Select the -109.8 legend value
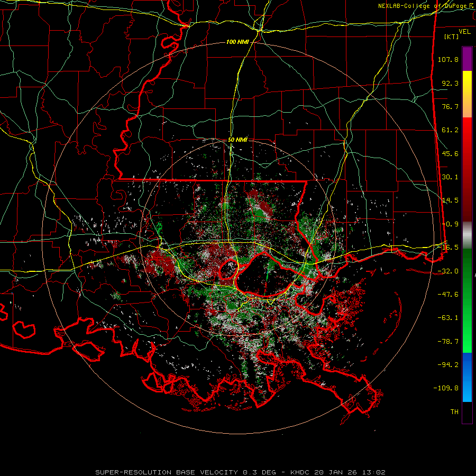Image resolution: width=476 pixels, height=476 pixels. click(446, 388)
